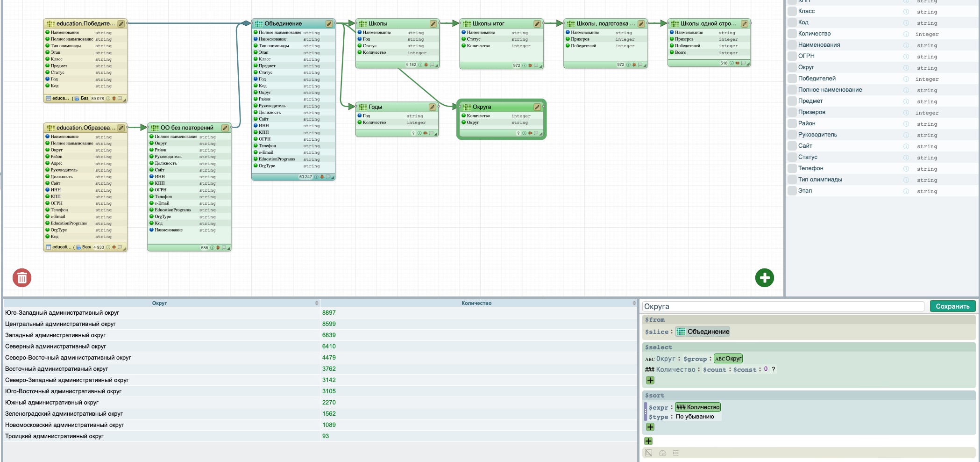Click the red trash delete button

(22, 278)
